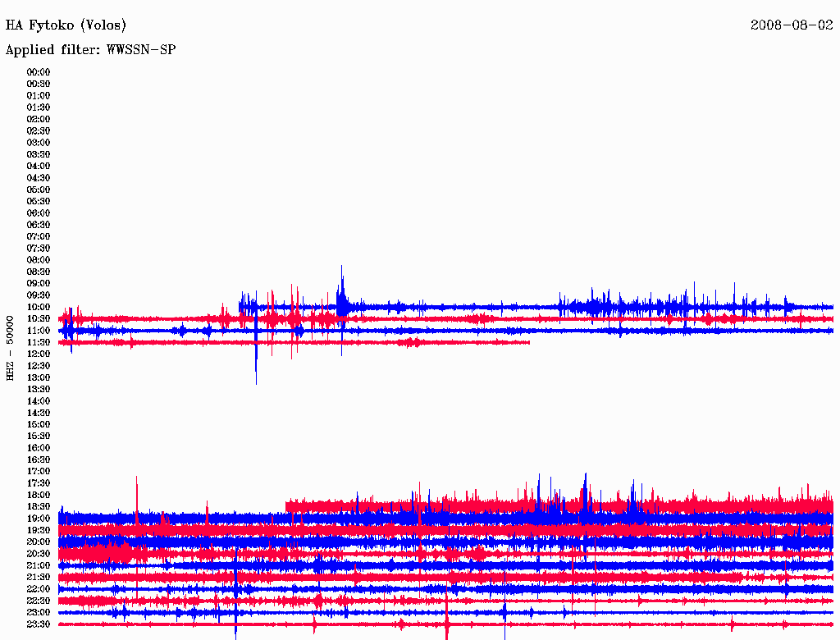
Task: Select the 03:30 time label
Action: [x=39, y=154]
